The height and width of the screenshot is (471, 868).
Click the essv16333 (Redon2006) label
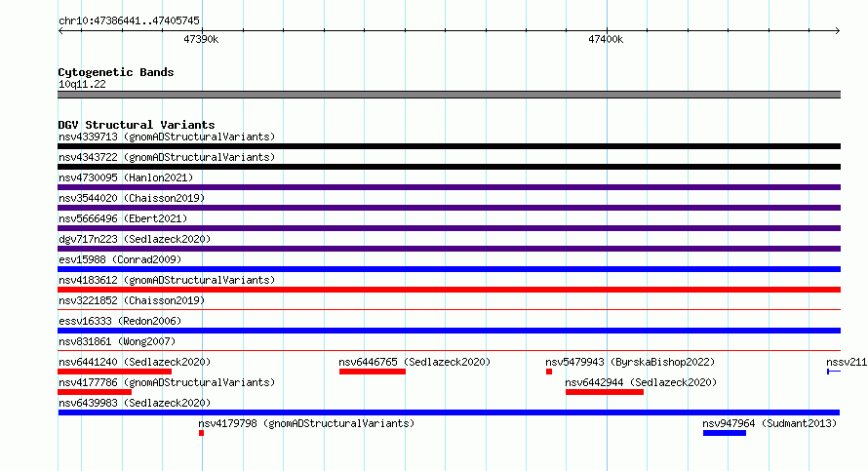click(x=120, y=321)
